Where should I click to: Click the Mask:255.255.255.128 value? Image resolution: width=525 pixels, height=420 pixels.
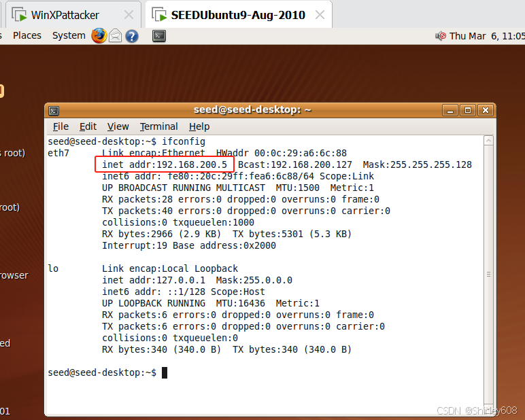pos(417,164)
